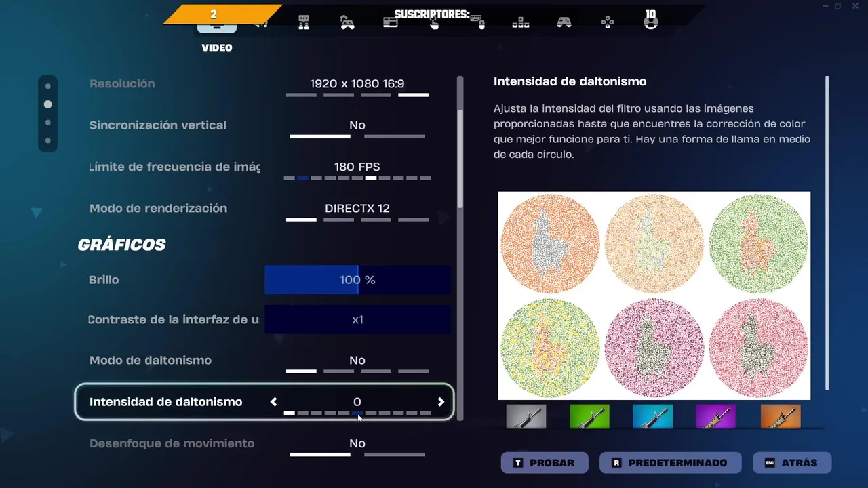Click the pink-red circle with dark llama
Image resolution: width=868 pixels, height=488 pixels.
tap(759, 348)
